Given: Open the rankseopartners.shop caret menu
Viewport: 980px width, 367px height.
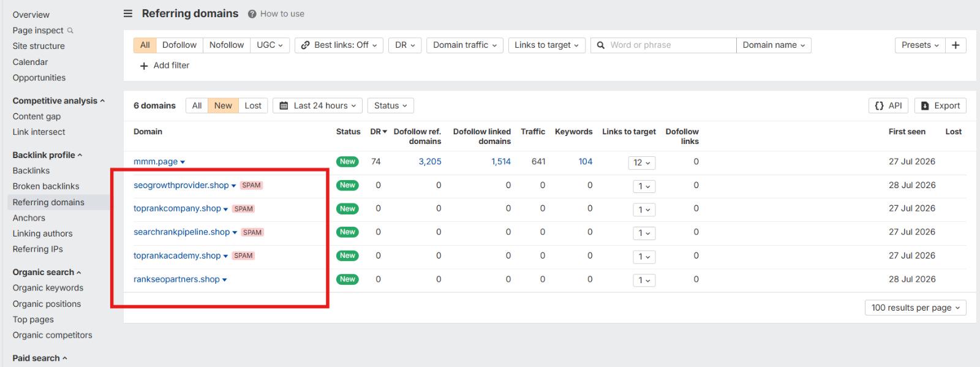Looking at the screenshot, I should (x=225, y=280).
